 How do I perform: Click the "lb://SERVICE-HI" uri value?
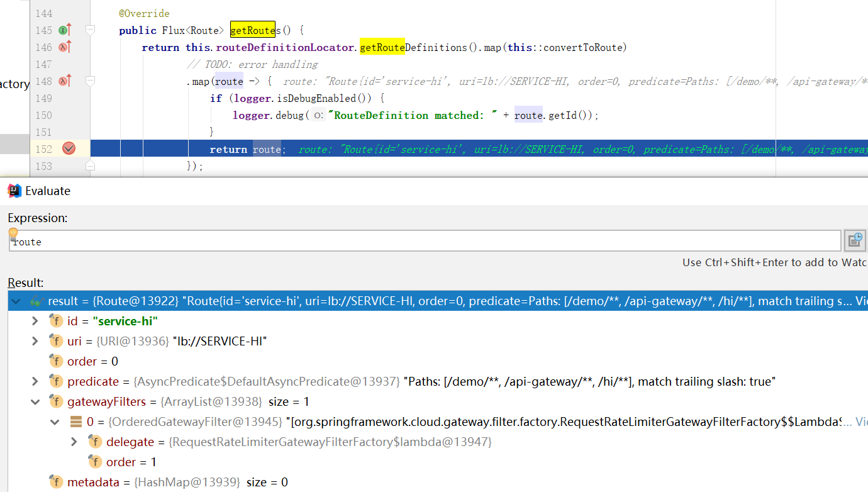(x=220, y=342)
